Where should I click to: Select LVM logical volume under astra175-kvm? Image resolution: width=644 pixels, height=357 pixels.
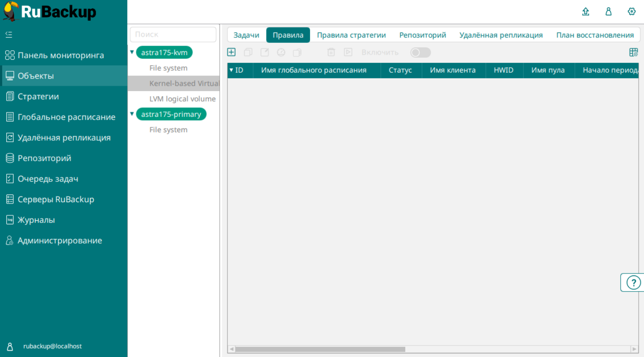click(182, 99)
